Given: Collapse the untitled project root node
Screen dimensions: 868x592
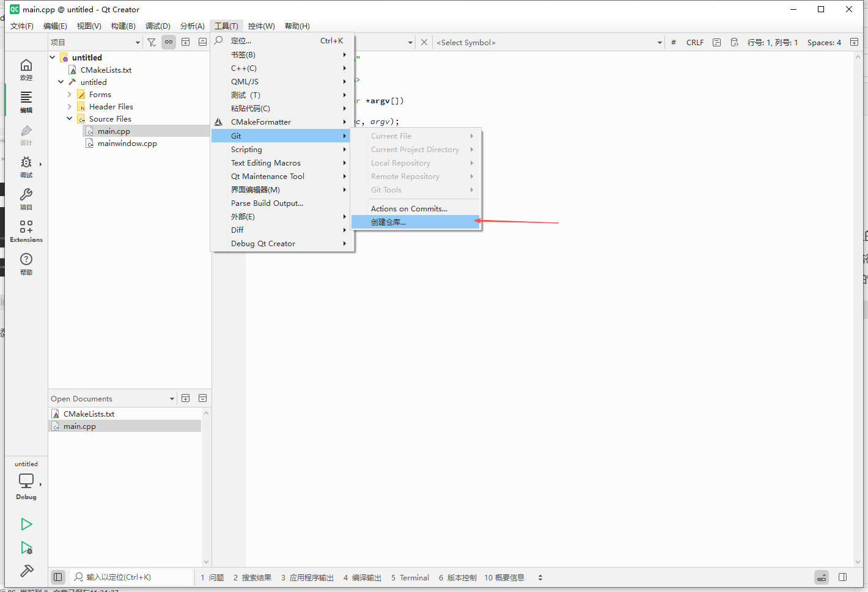Looking at the screenshot, I should 53,57.
